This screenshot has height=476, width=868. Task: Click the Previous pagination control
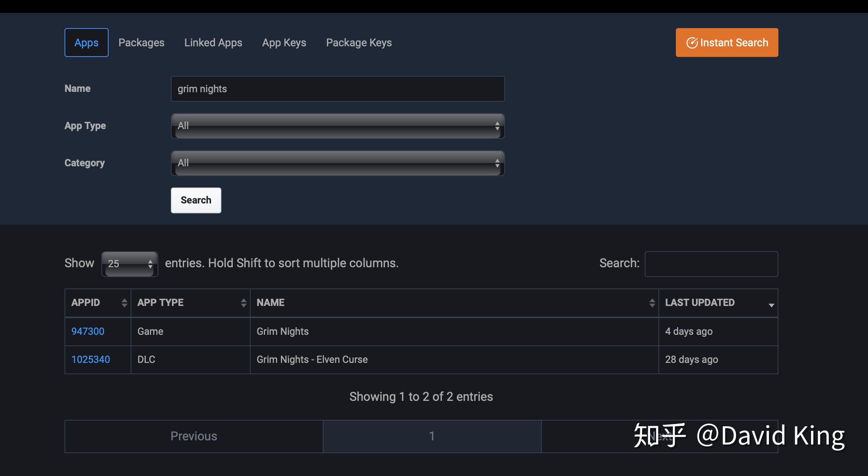coord(194,436)
